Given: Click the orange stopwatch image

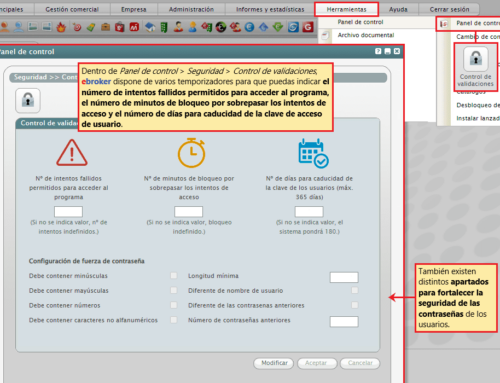Looking at the screenshot, I should (x=191, y=152).
